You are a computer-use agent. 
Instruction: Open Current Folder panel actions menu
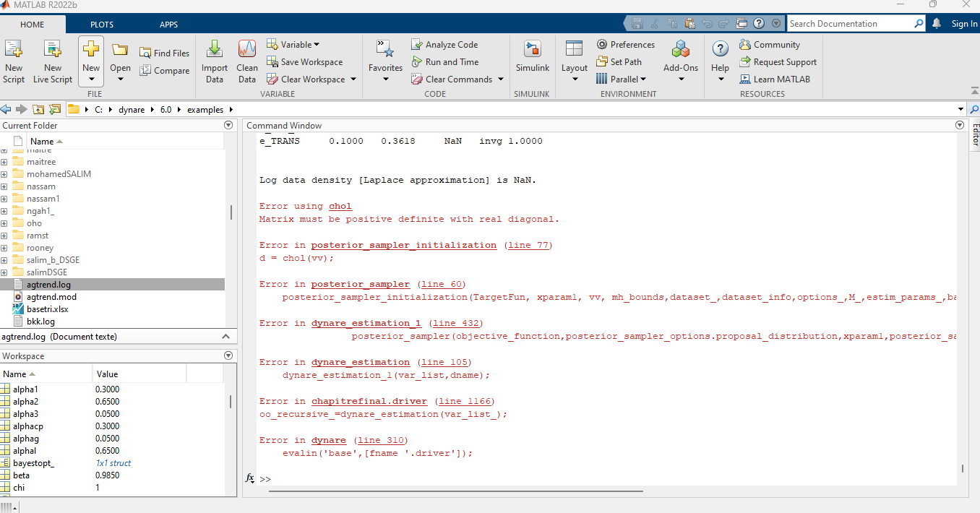tap(229, 125)
